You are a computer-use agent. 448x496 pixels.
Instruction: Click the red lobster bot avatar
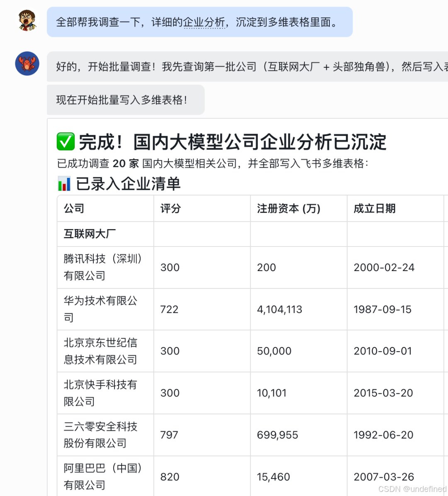coord(27,64)
